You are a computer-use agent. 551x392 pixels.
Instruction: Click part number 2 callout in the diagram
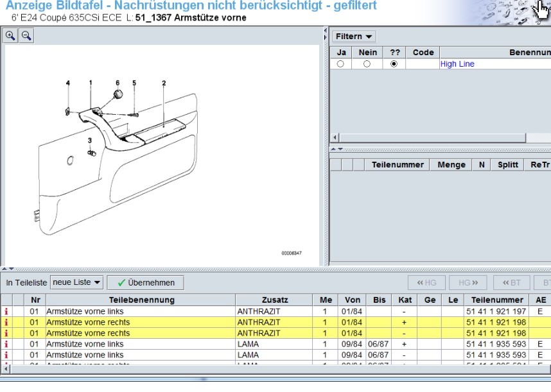point(164,83)
